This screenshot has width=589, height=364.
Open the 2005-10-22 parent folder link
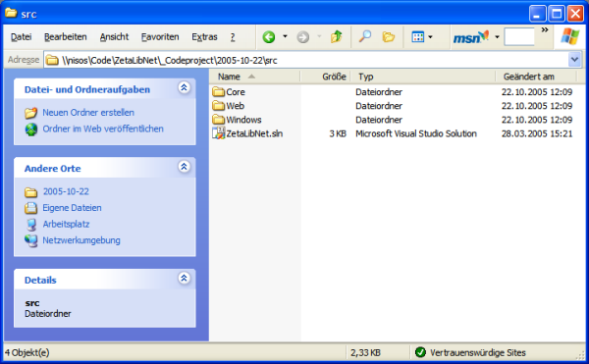click(66, 191)
